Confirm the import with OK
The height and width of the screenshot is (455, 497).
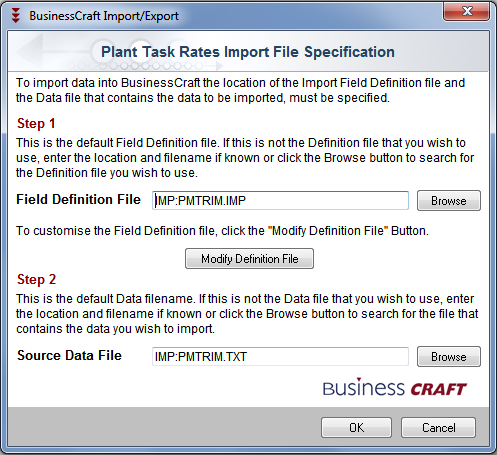tap(356, 427)
